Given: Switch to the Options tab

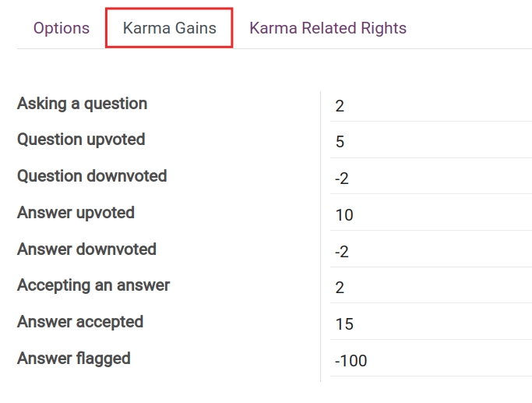Looking at the screenshot, I should (61, 28).
